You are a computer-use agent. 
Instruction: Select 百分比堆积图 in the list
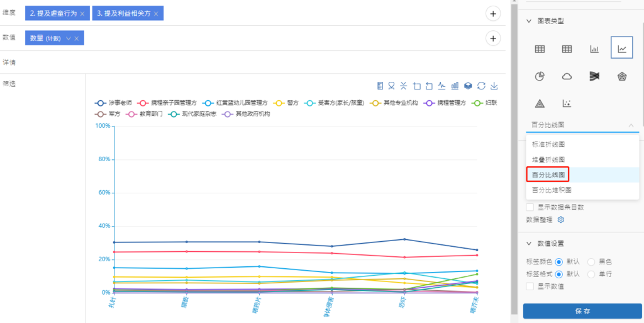(x=552, y=190)
